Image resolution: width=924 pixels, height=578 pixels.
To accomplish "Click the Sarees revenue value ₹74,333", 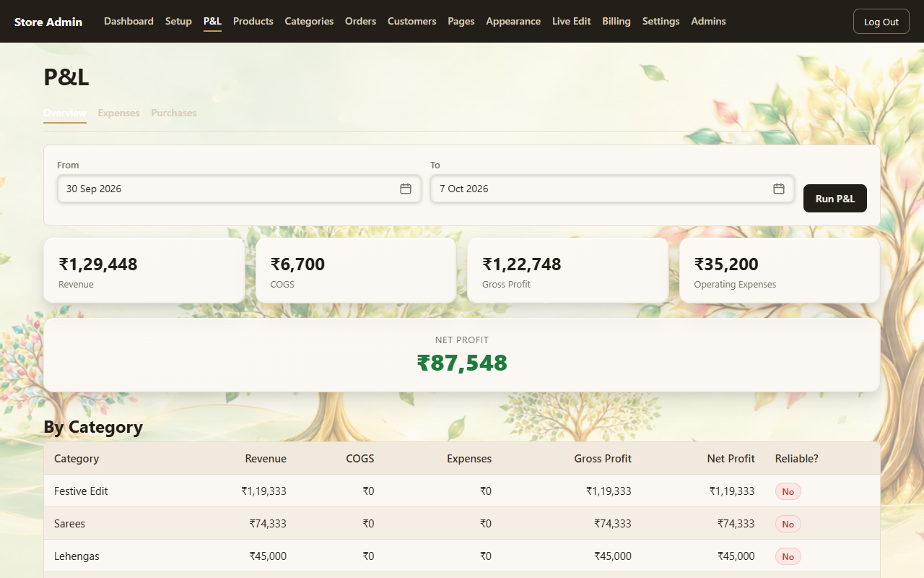I will [268, 524].
